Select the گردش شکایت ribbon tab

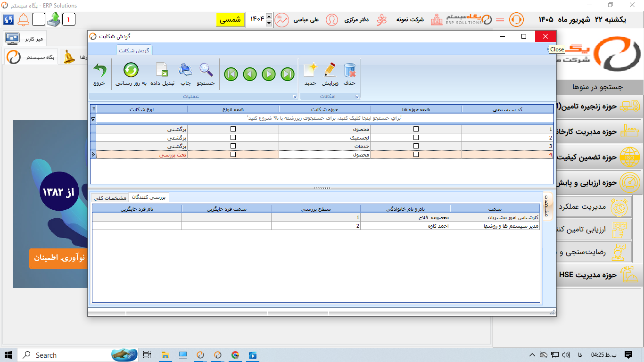point(134,50)
